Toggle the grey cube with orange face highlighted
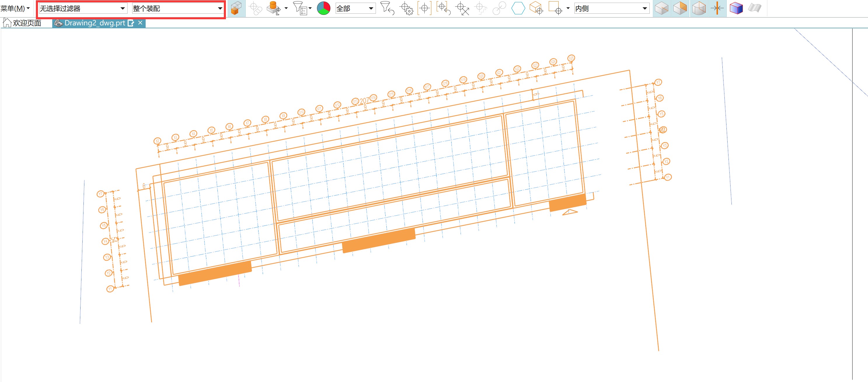Viewport: 868px width, 382px height. (x=680, y=8)
